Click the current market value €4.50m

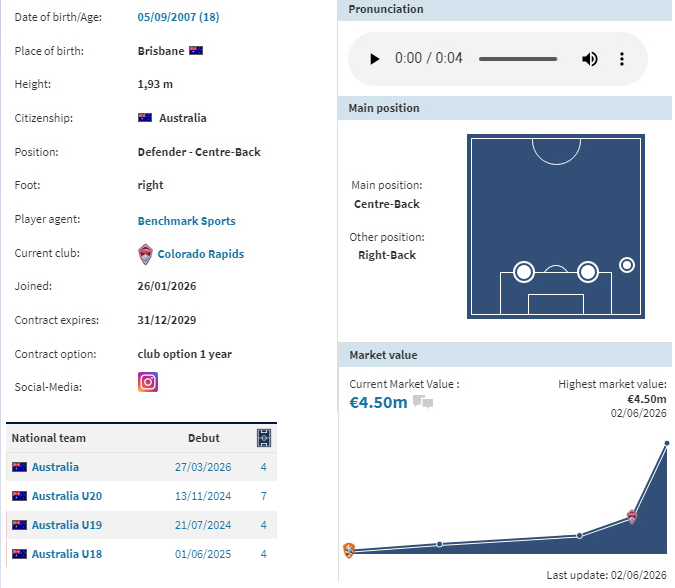point(378,402)
